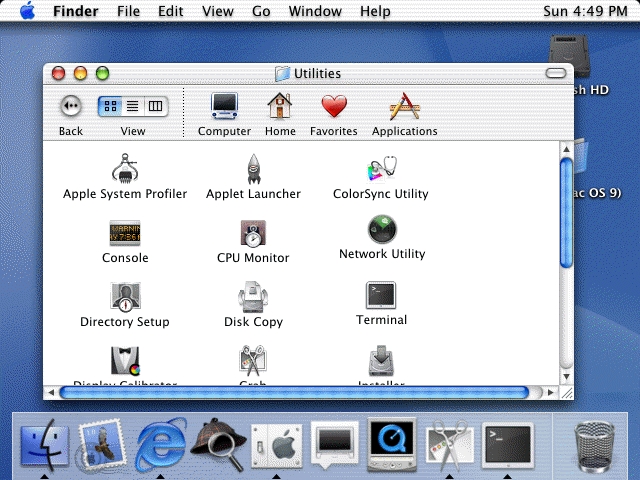Open Directory Setup
The width and height of the screenshot is (640, 480).
(x=125, y=298)
